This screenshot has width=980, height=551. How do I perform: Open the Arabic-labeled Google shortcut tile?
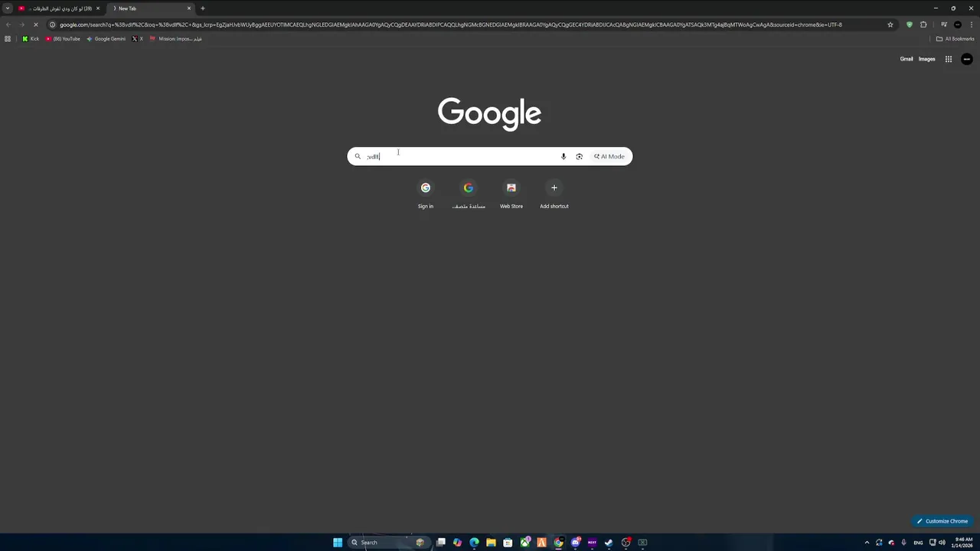(x=469, y=195)
